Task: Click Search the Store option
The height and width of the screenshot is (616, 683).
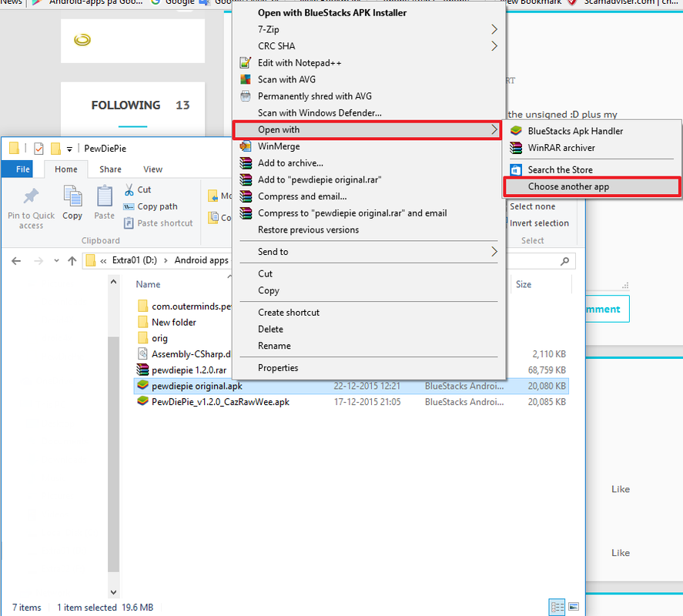Action: coord(592,170)
